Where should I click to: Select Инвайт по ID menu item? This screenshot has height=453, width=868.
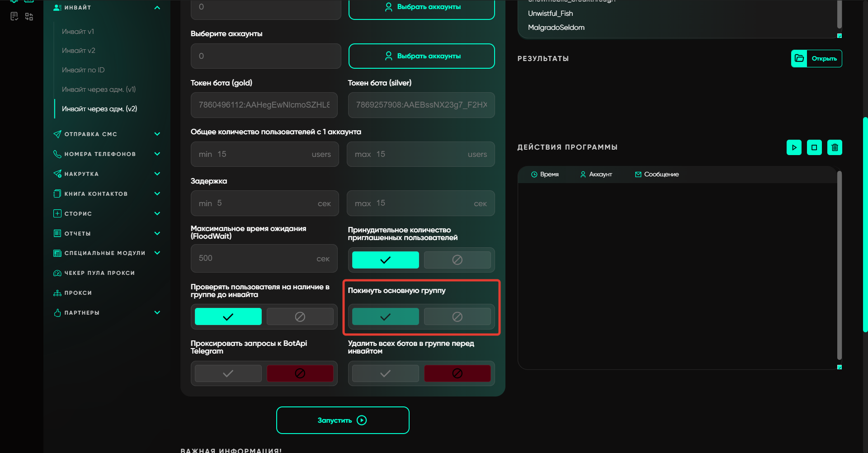pos(83,70)
